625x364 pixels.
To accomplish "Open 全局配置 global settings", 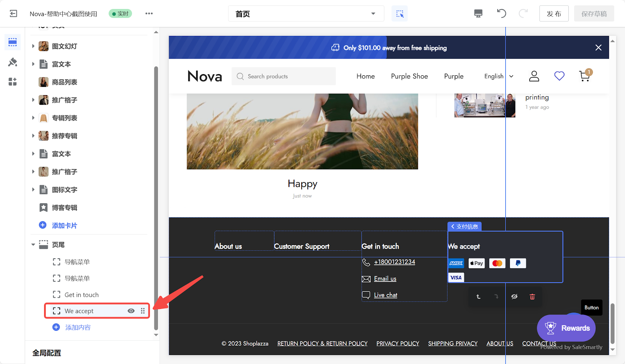I will (x=47, y=353).
